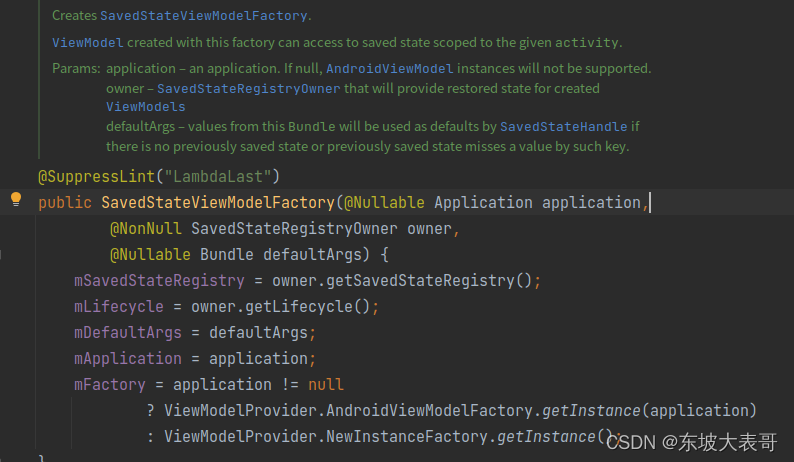Click the null keyword
This screenshot has height=462, width=794.
point(326,384)
